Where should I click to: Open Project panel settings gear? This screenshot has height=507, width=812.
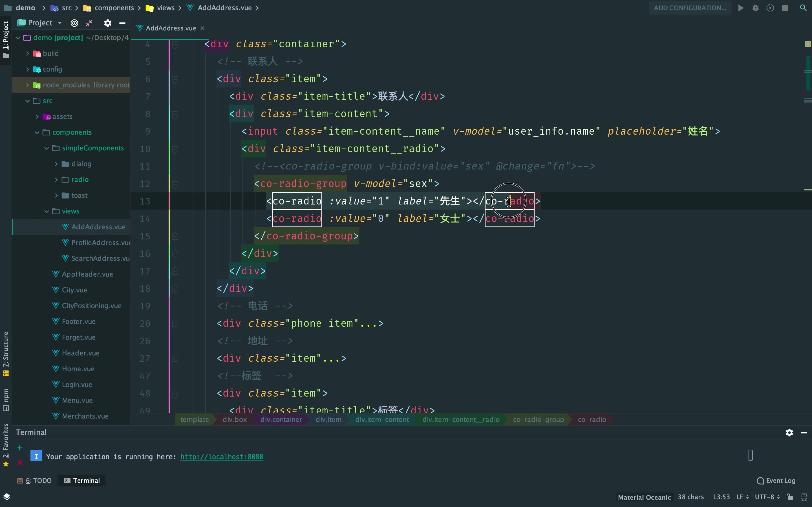107,23
